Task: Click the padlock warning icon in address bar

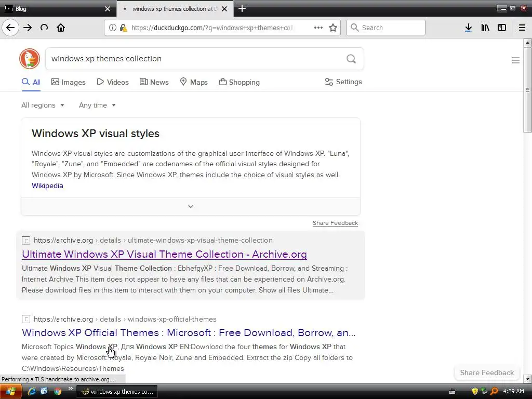Action: pyautogui.click(x=124, y=28)
